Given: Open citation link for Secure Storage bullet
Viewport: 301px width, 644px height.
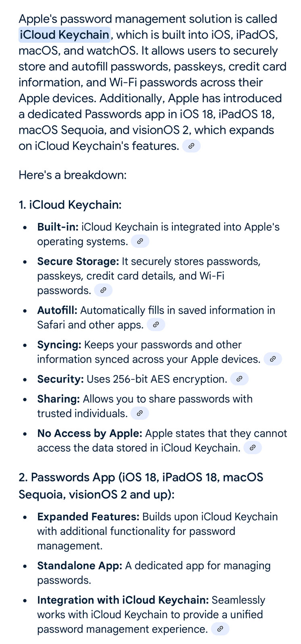Looking at the screenshot, I should coord(103,290).
